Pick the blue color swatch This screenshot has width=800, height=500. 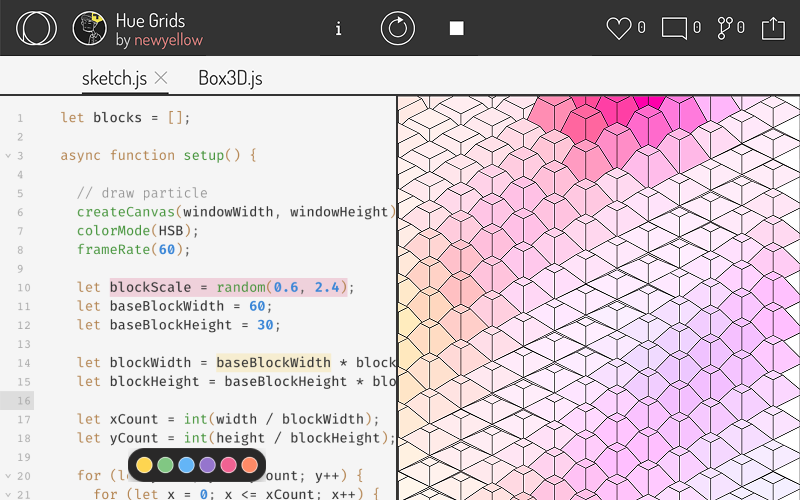pos(187,465)
